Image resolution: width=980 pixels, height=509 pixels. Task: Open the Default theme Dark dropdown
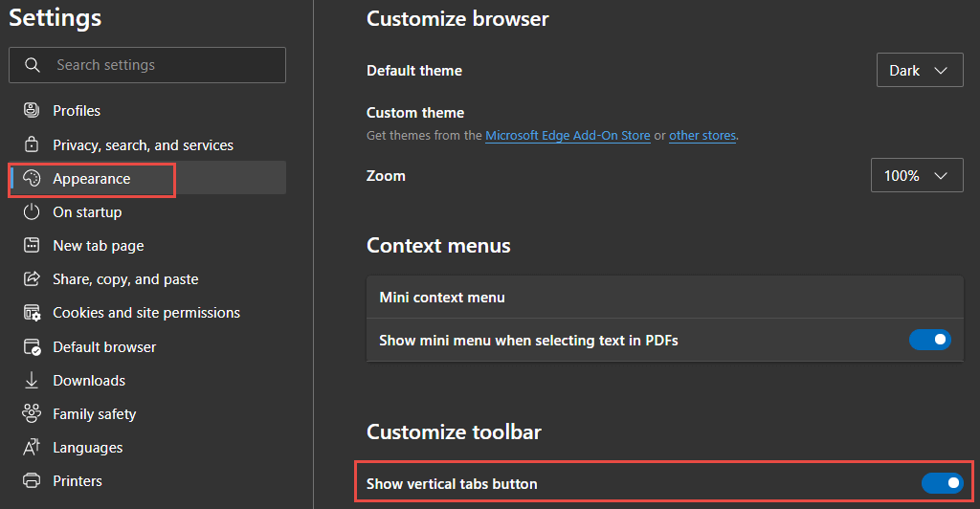click(920, 71)
